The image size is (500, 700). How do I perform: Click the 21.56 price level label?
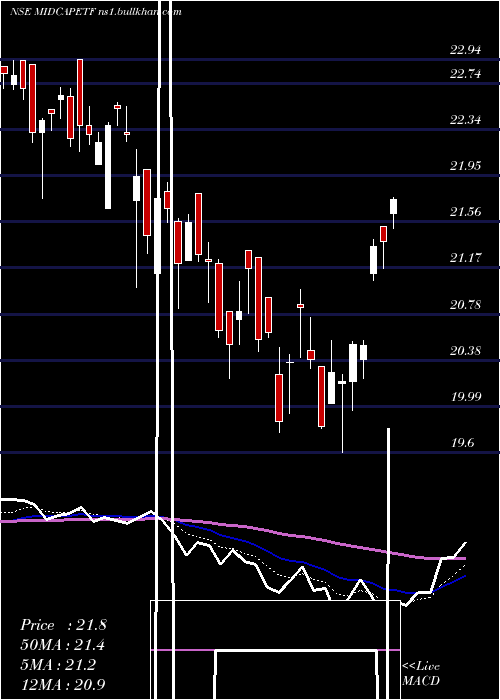(x=466, y=212)
